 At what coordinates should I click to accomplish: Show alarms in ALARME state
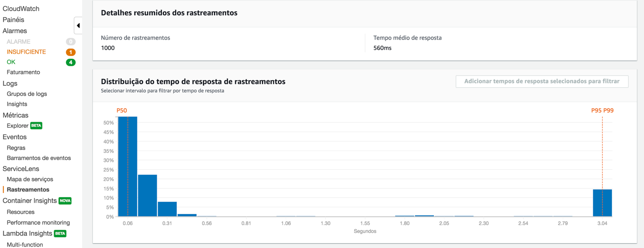(x=19, y=41)
